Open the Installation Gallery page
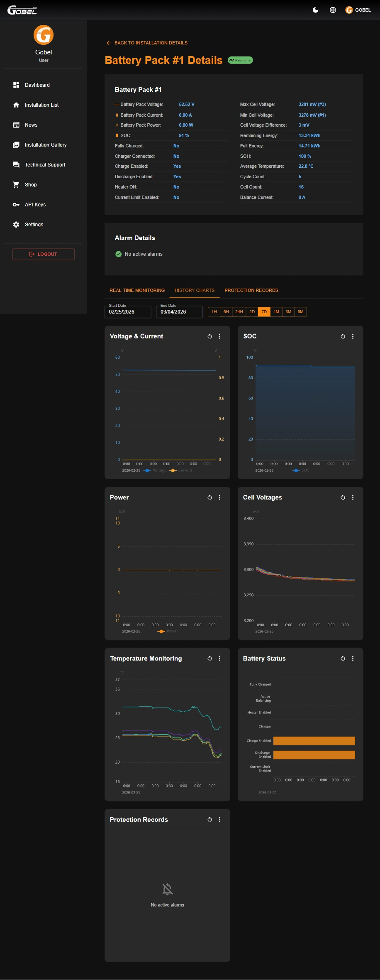Image resolution: width=380 pixels, height=980 pixels. click(45, 145)
